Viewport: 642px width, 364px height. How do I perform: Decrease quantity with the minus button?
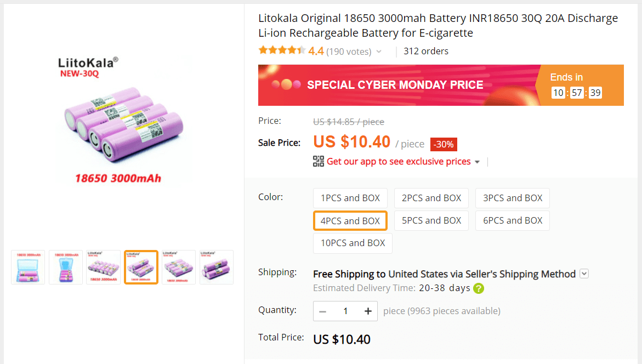point(323,311)
